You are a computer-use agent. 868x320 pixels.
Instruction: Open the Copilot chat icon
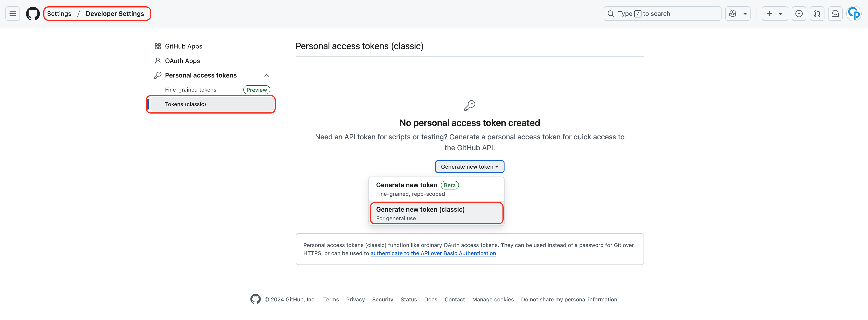tap(733, 13)
